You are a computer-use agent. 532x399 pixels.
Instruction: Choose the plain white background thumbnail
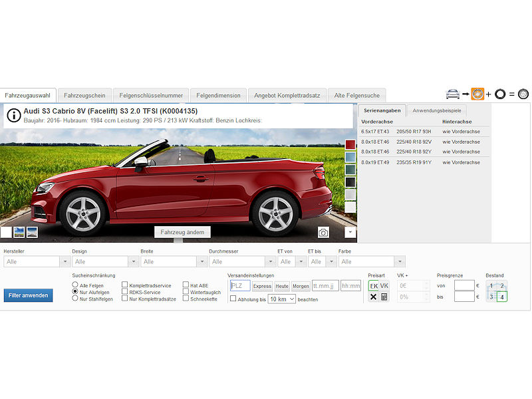(x=6, y=232)
